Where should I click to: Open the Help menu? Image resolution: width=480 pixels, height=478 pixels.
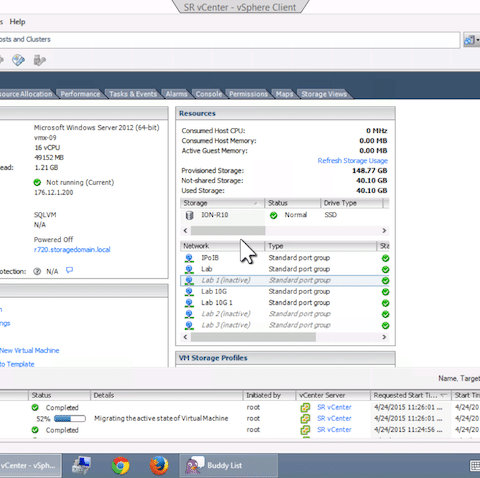click(17, 22)
